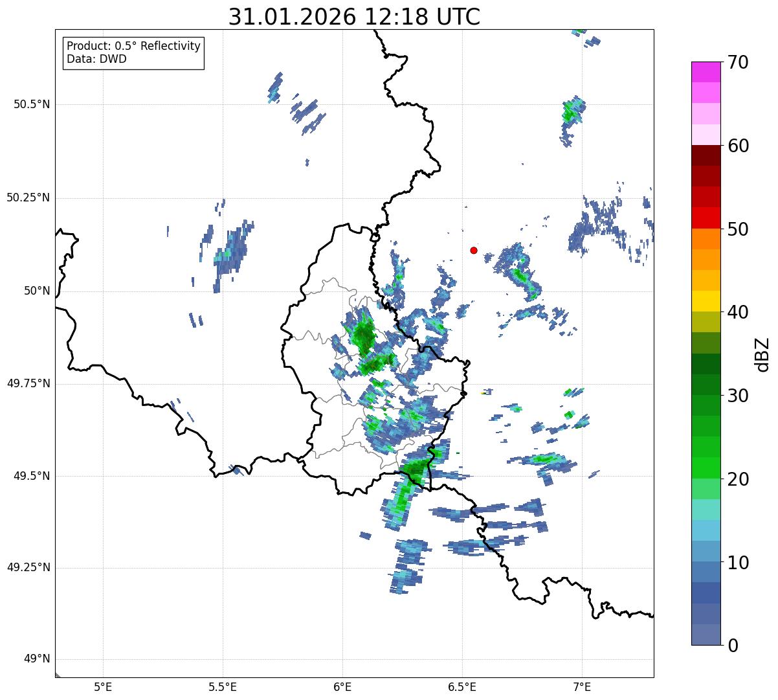The height and width of the screenshot is (700, 778).
Task: Click the 20 colorbar tick label
Action: (738, 479)
